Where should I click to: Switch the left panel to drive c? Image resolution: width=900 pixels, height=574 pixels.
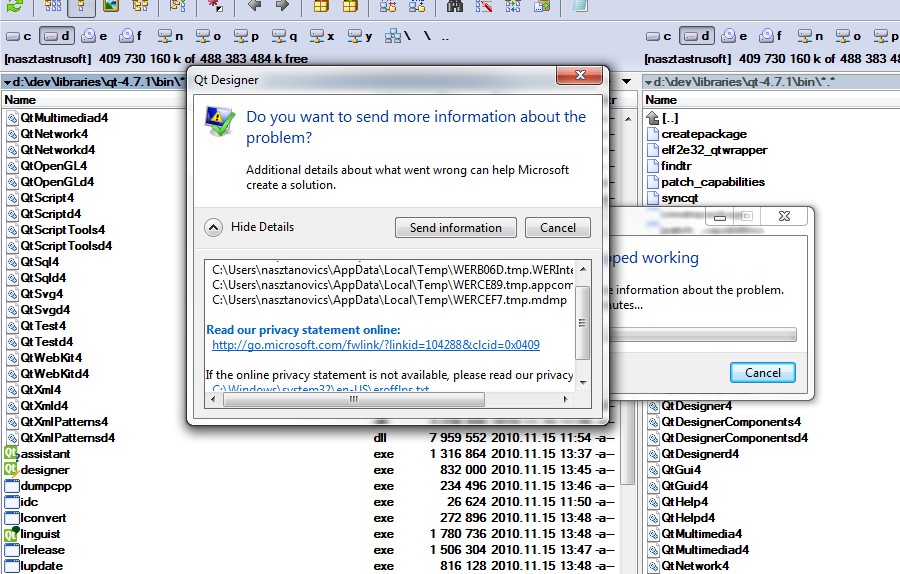click(x=19, y=36)
